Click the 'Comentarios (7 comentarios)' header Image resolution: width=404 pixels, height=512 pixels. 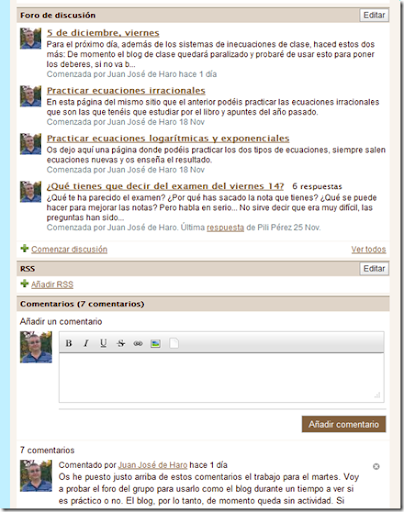(x=82, y=304)
